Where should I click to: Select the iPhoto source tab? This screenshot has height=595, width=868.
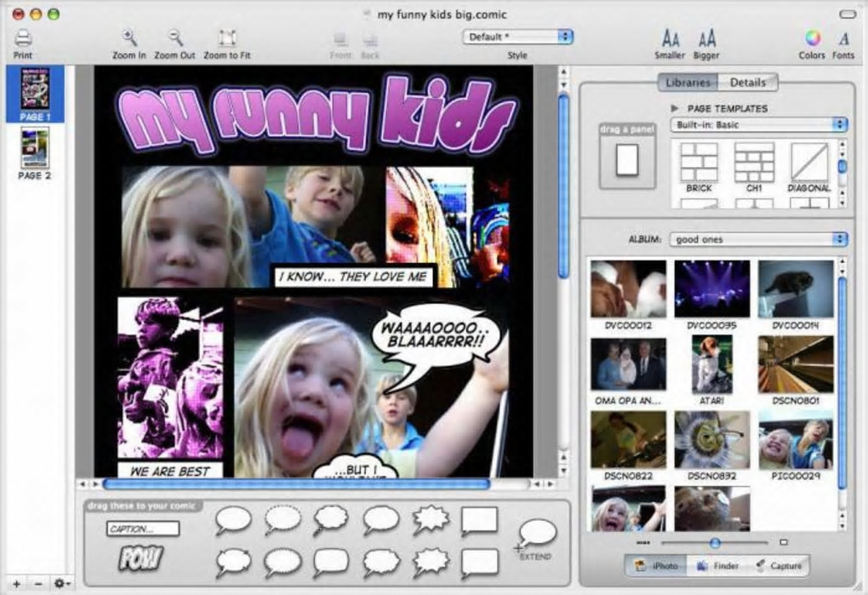[657, 566]
